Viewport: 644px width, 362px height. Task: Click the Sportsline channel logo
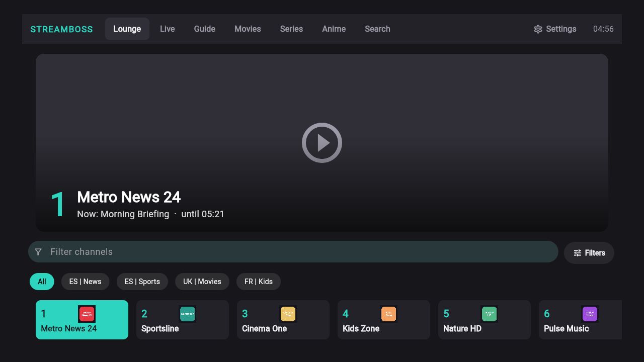(187, 314)
